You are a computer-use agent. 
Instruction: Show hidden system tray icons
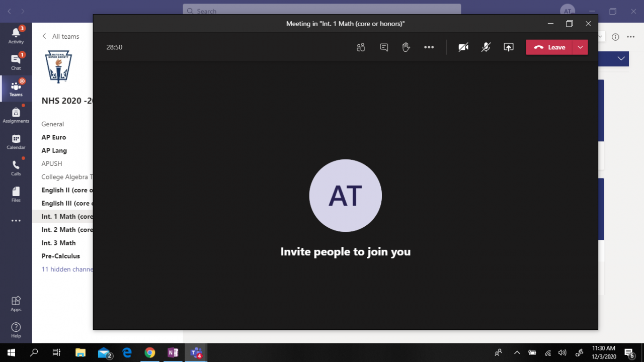pos(517,352)
